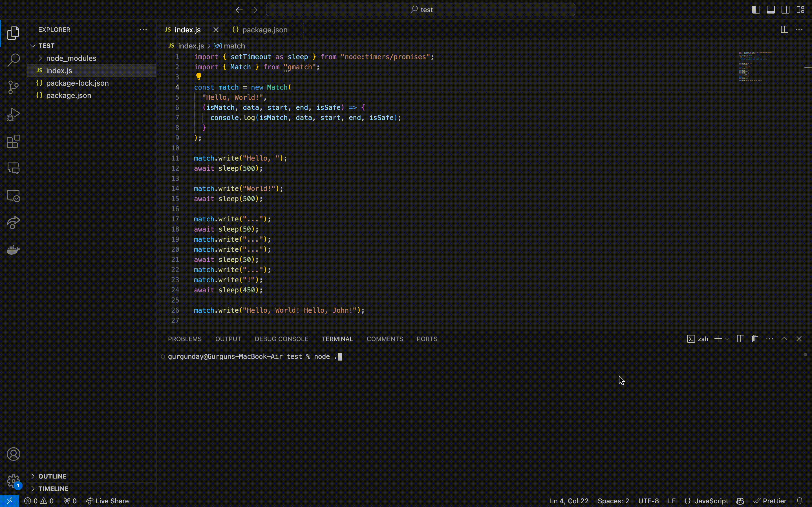
Task: Switch to the package.json editor tab
Action: coord(264,30)
